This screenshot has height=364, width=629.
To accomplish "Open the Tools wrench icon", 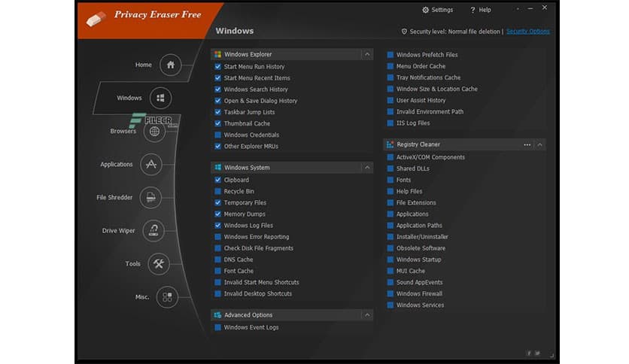I will tap(159, 264).
